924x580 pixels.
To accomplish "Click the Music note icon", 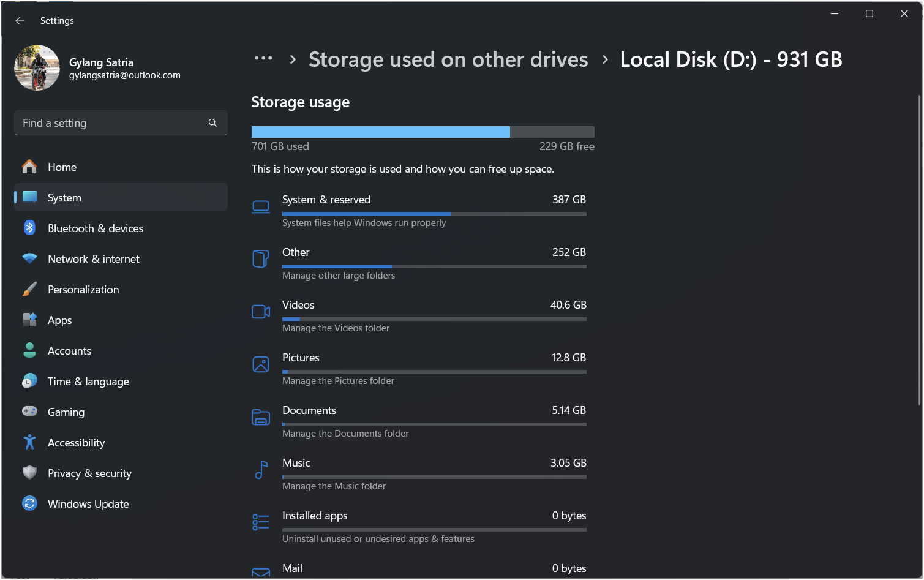I will (x=261, y=470).
